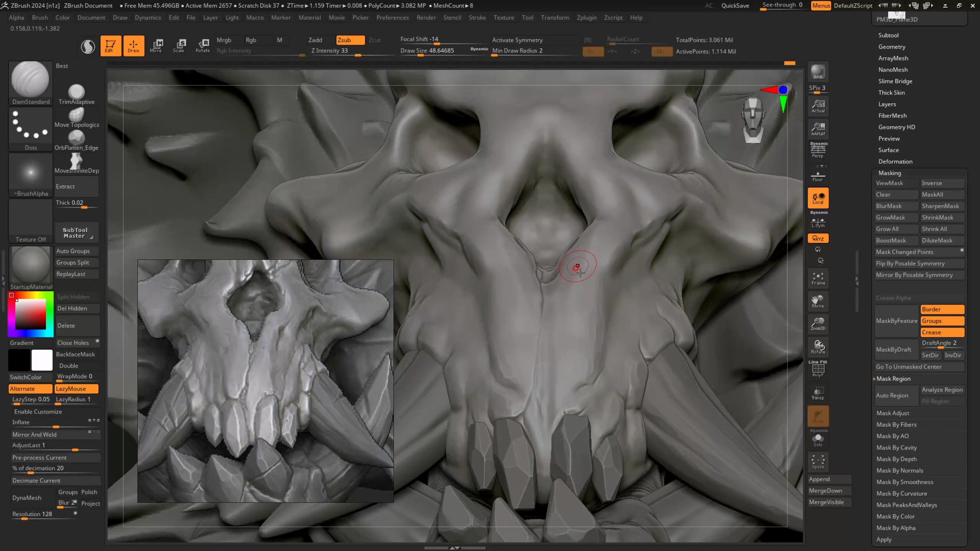
Task: Open the Floor grid icon
Action: pos(818,176)
